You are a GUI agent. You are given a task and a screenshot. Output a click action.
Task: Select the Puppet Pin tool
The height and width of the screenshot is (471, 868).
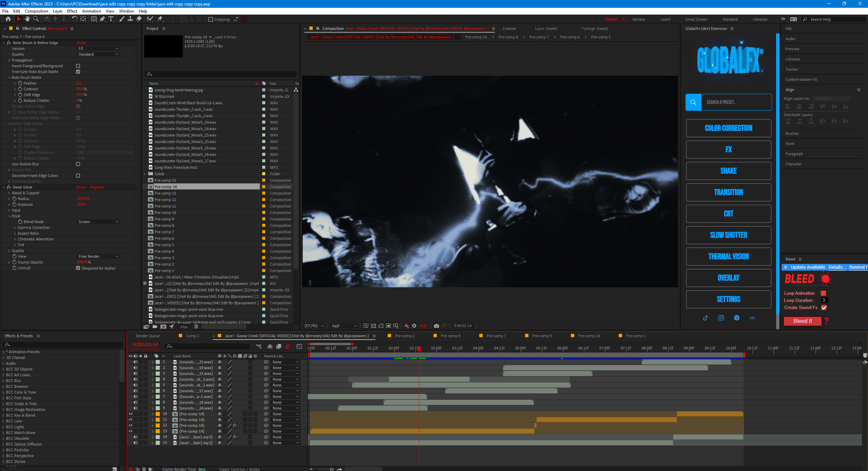tap(160, 19)
